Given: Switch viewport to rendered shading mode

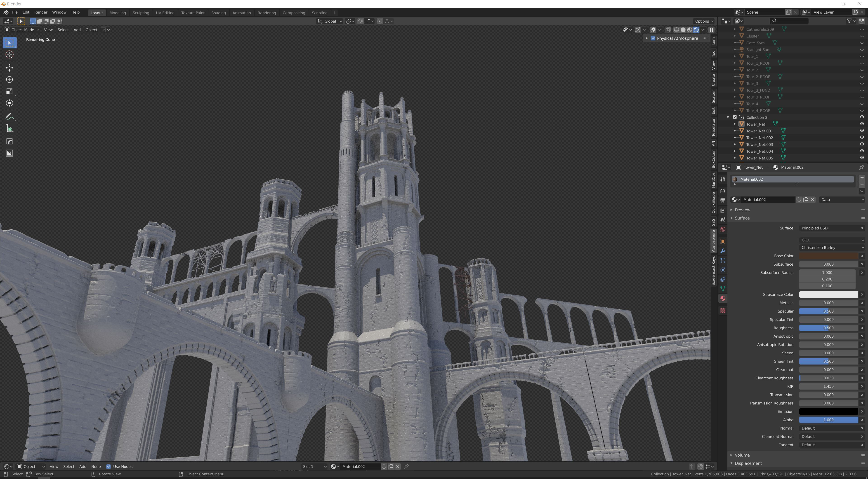Looking at the screenshot, I should [x=696, y=30].
